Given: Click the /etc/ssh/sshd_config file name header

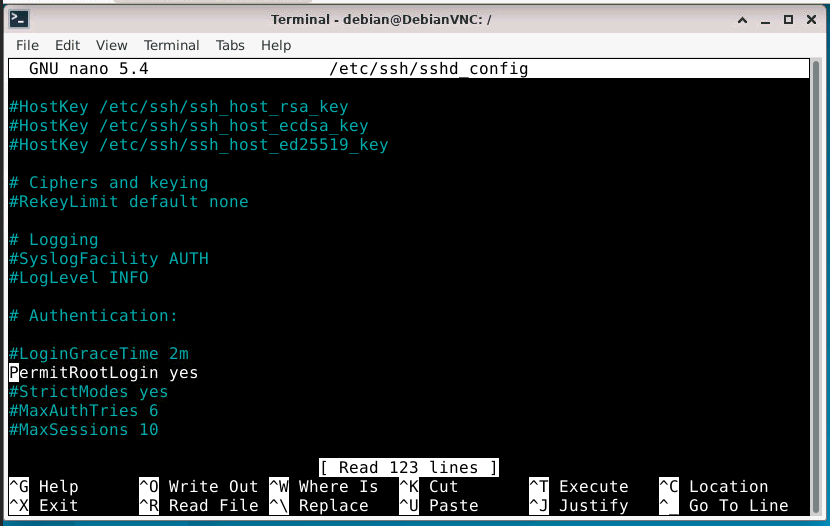Looking at the screenshot, I should pos(429,69).
